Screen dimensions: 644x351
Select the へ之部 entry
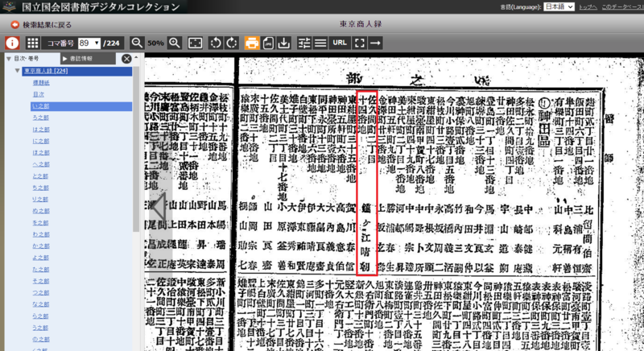pyautogui.click(x=41, y=164)
